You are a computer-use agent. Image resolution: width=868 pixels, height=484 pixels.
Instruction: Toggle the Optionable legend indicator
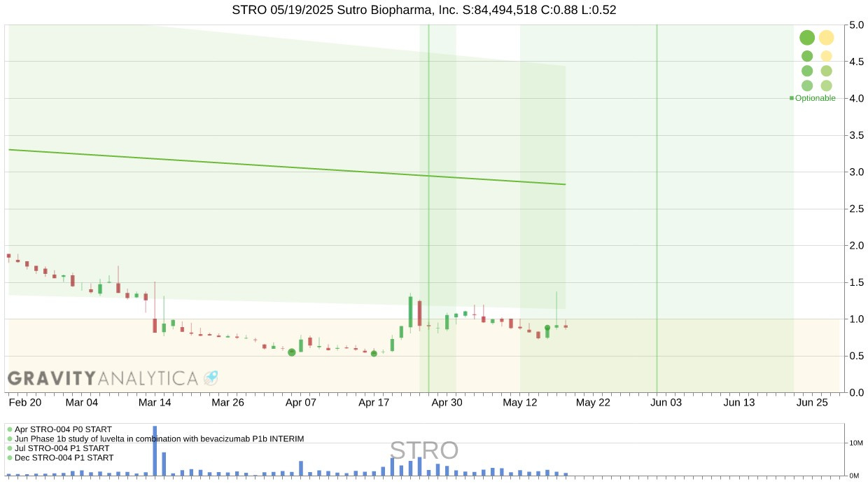point(792,98)
